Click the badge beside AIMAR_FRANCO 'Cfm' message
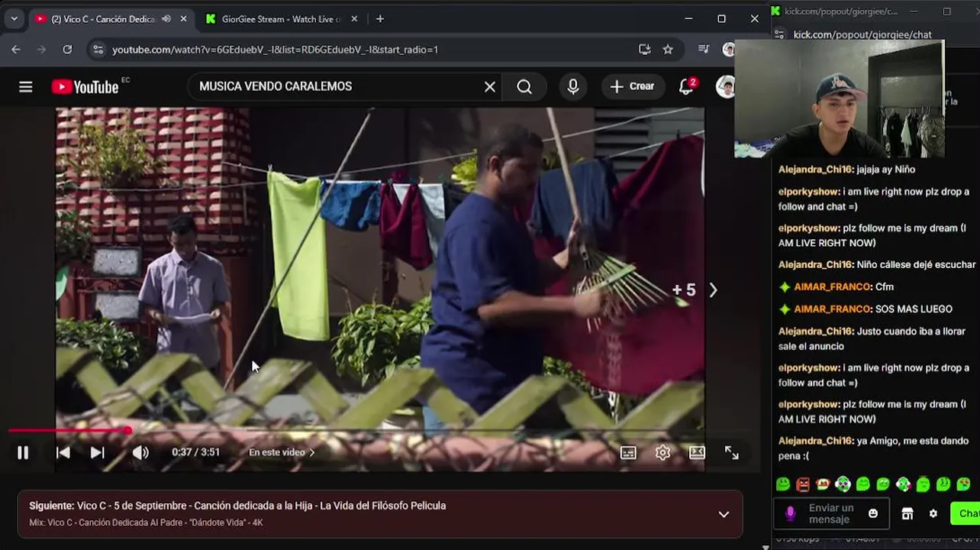Viewport: 980px width, 550px height. 785,287
